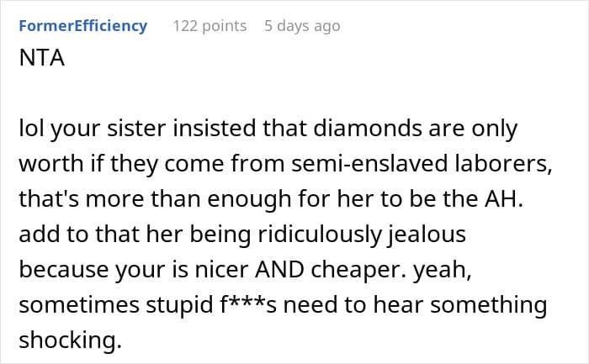
Task: Open the FormerEfficiency user profile
Action: 83,26
